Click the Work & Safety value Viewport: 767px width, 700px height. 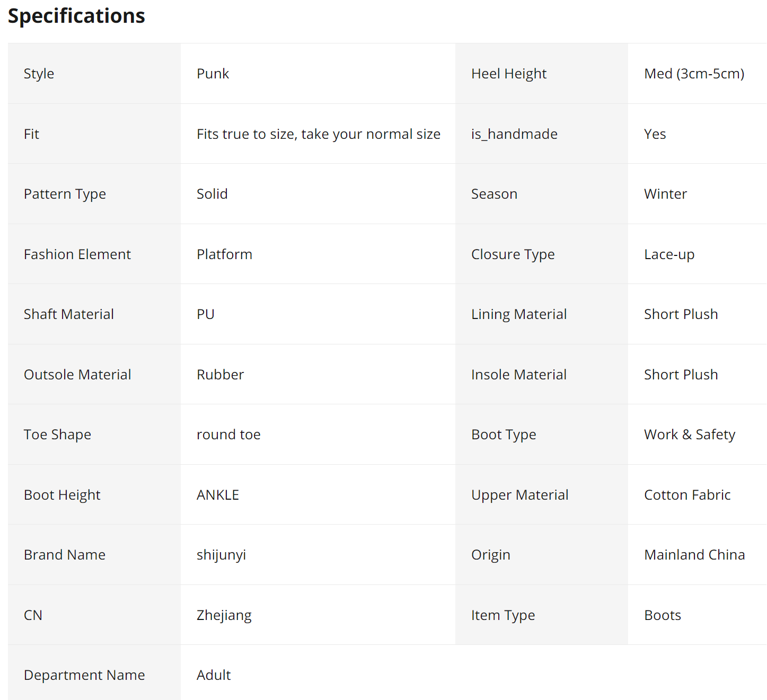point(689,435)
